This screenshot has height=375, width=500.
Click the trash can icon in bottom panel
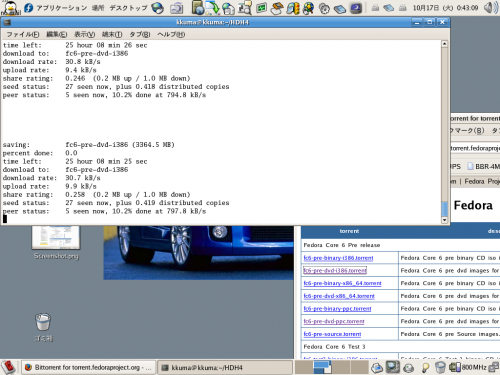(440, 367)
